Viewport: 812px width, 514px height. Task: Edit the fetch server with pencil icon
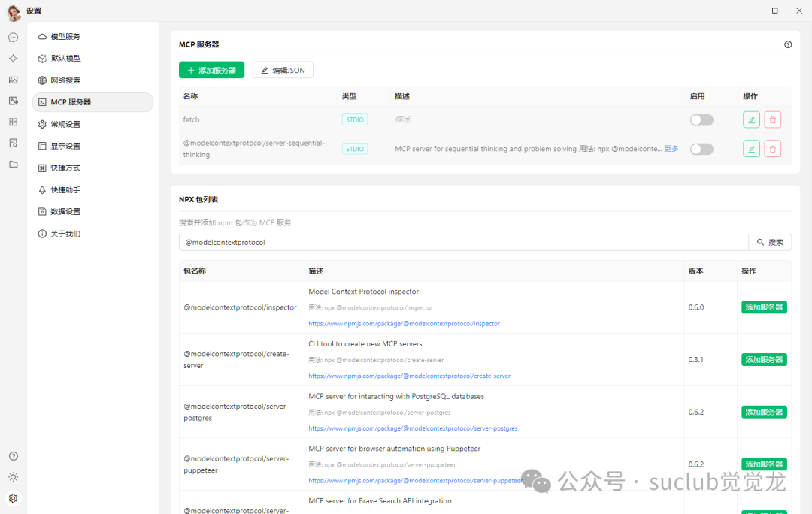click(751, 120)
